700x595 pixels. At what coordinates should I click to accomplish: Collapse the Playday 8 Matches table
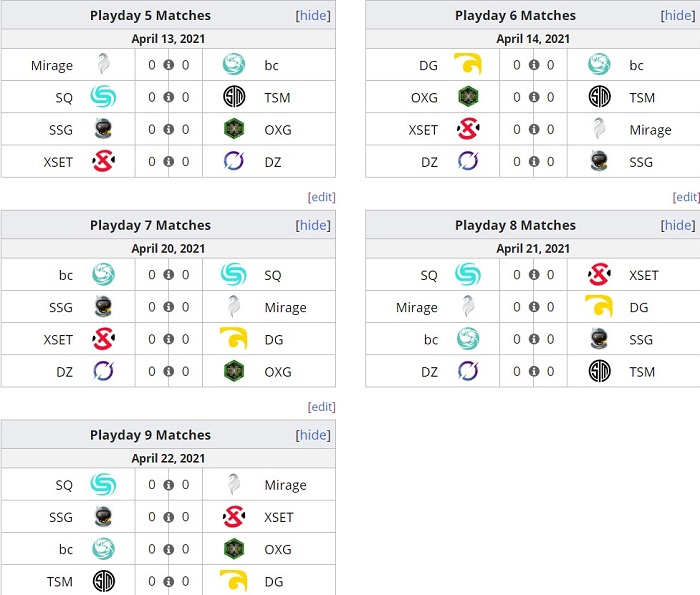tap(678, 225)
